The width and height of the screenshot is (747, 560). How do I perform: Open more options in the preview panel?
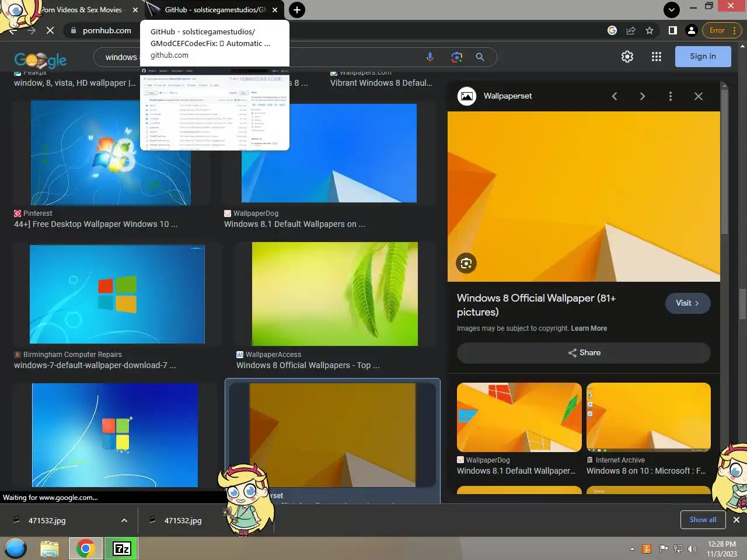(x=671, y=96)
